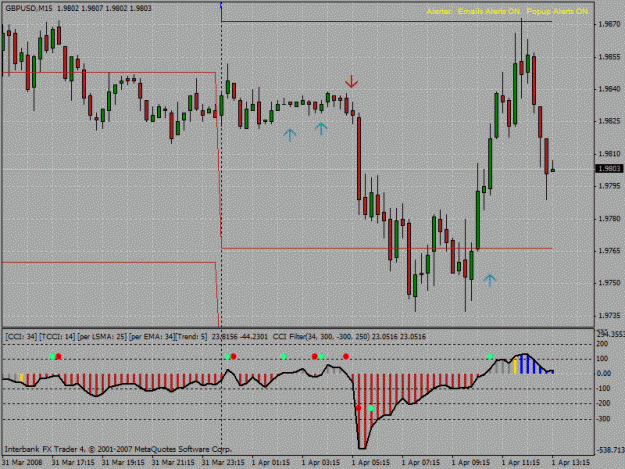
Task: Click the 1.9750 price axis label
Action: [x=610, y=283]
